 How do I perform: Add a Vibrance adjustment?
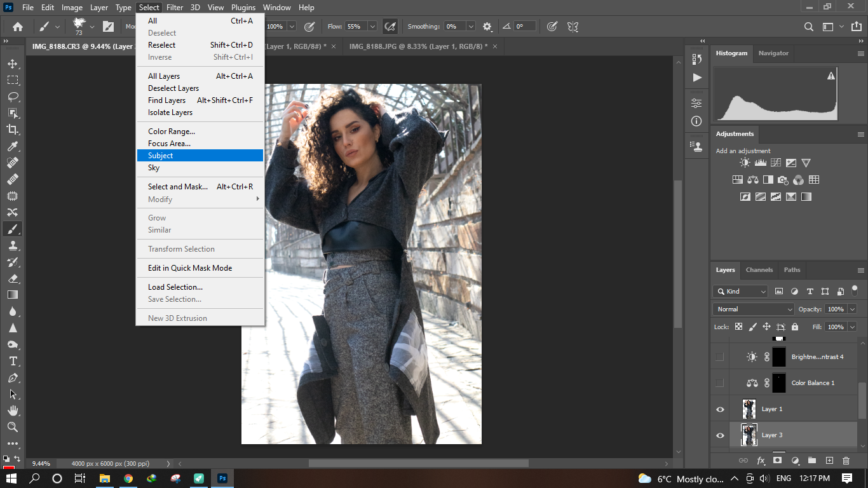coord(806,163)
